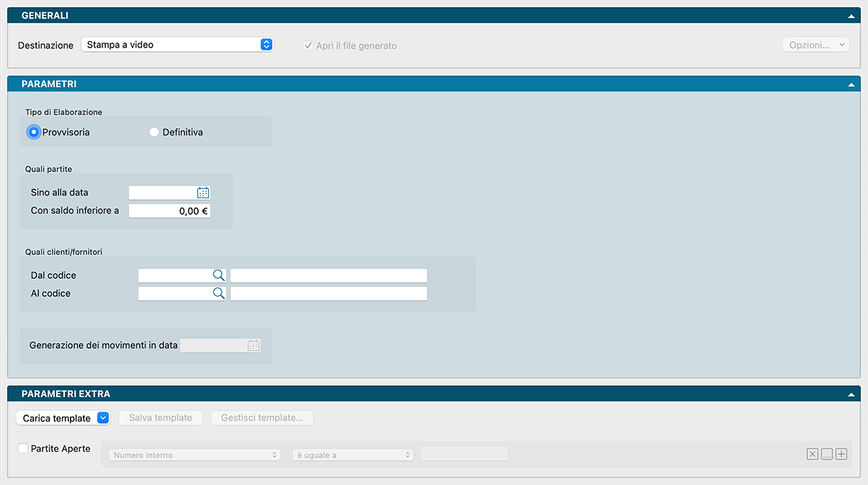Click the Salva template button
The width and height of the screenshot is (868, 485).
161,418
